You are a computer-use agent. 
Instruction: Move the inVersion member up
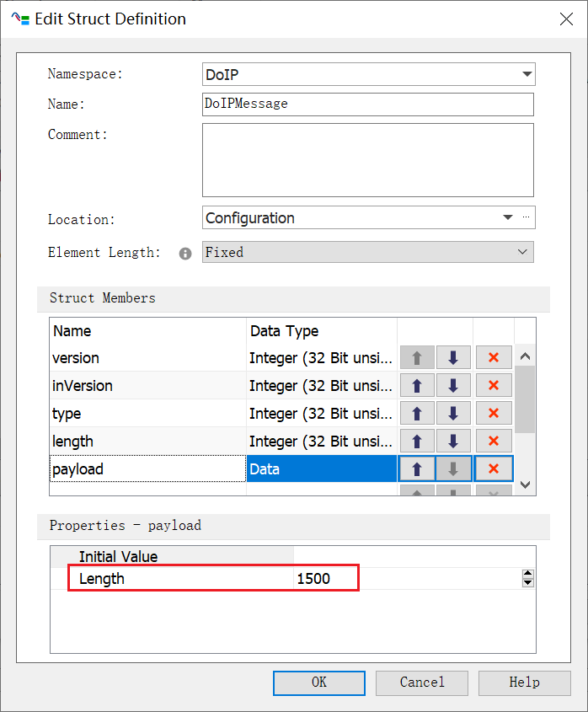tap(417, 386)
